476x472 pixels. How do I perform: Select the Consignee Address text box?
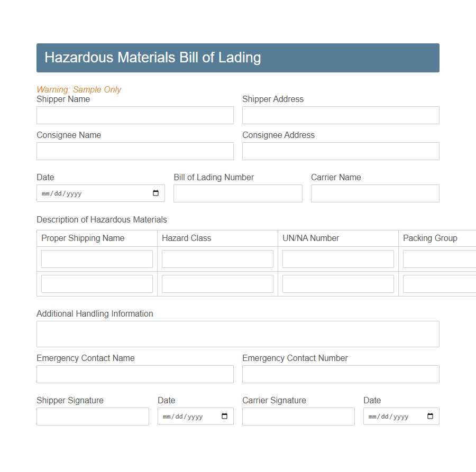pos(341,151)
